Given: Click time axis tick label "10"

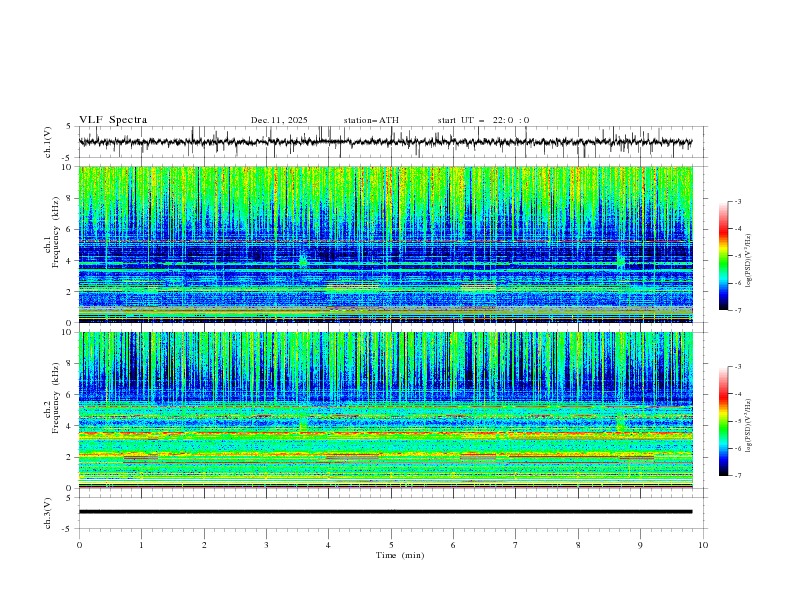Looking at the screenshot, I should [703, 545].
